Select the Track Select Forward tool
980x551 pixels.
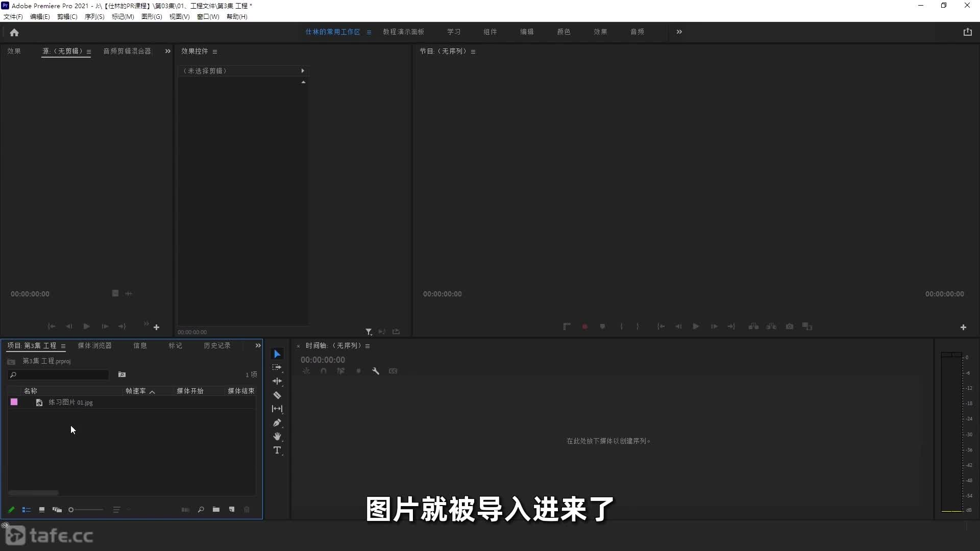click(x=277, y=367)
